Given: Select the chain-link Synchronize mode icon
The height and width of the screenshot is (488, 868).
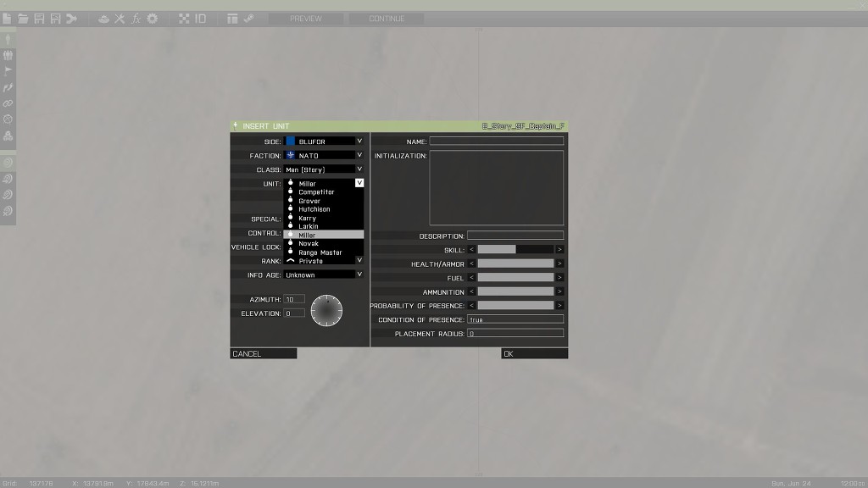Looking at the screenshot, I should (x=8, y=103).
